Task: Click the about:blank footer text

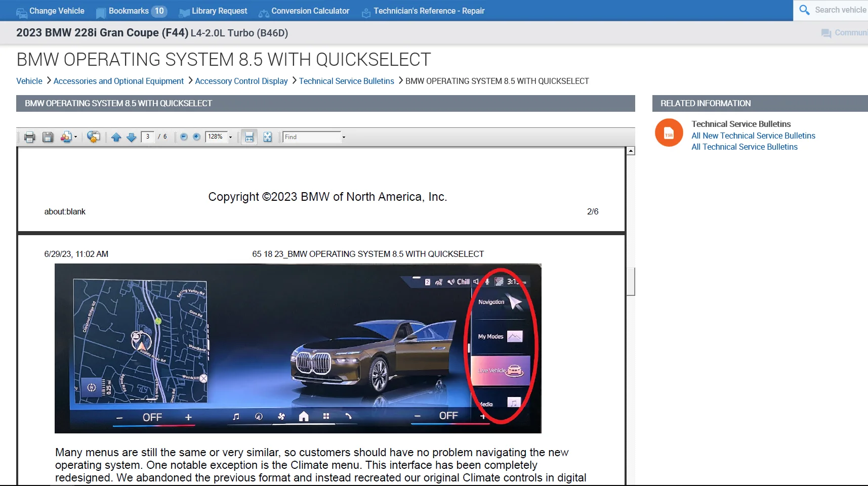Action: pyautogui.click(x=65, y=211)
